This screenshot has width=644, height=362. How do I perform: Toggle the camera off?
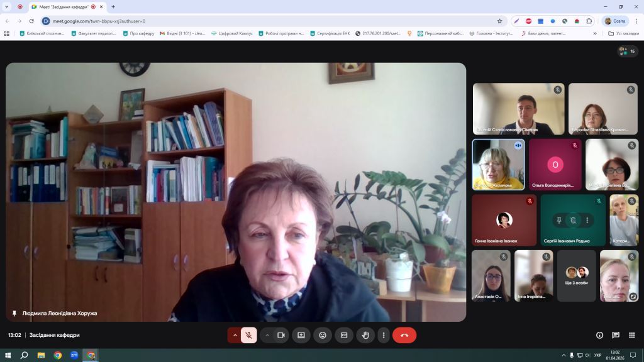(281, 335)
